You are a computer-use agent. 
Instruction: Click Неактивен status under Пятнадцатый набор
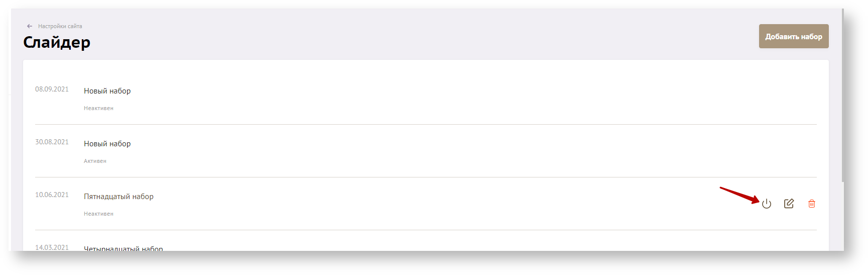(98, 214)
